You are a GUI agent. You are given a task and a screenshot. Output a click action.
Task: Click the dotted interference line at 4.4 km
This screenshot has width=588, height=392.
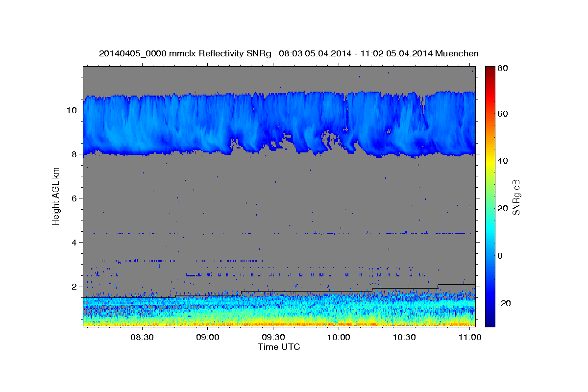coord(279,233)
